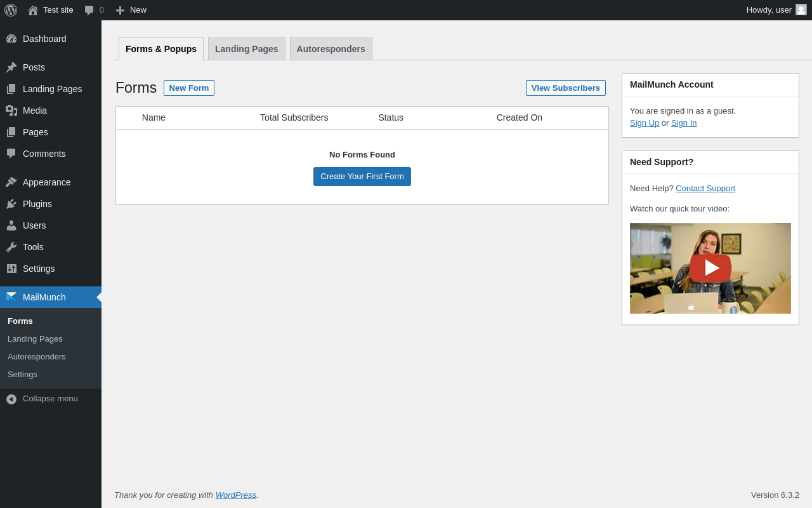This screenshot has height=508, width=812.
Task: Switch to the Landing Pages tab
Action: (x=247, y=49)
